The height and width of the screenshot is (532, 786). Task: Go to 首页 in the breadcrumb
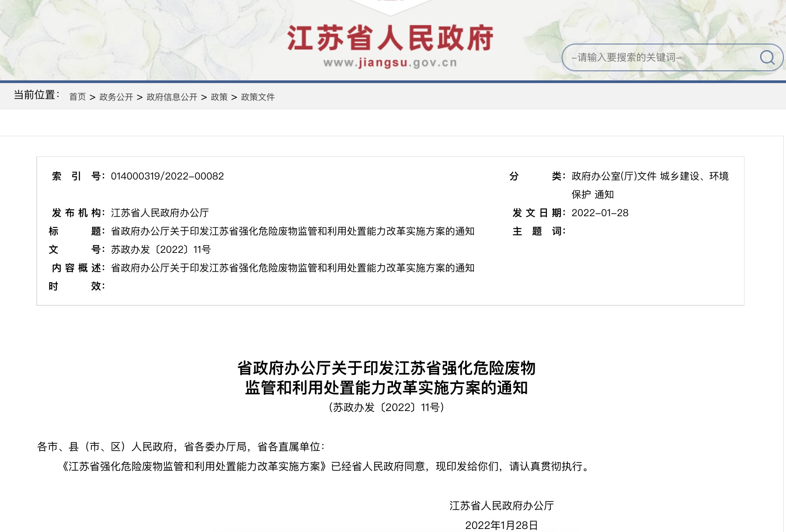point(77,97)
